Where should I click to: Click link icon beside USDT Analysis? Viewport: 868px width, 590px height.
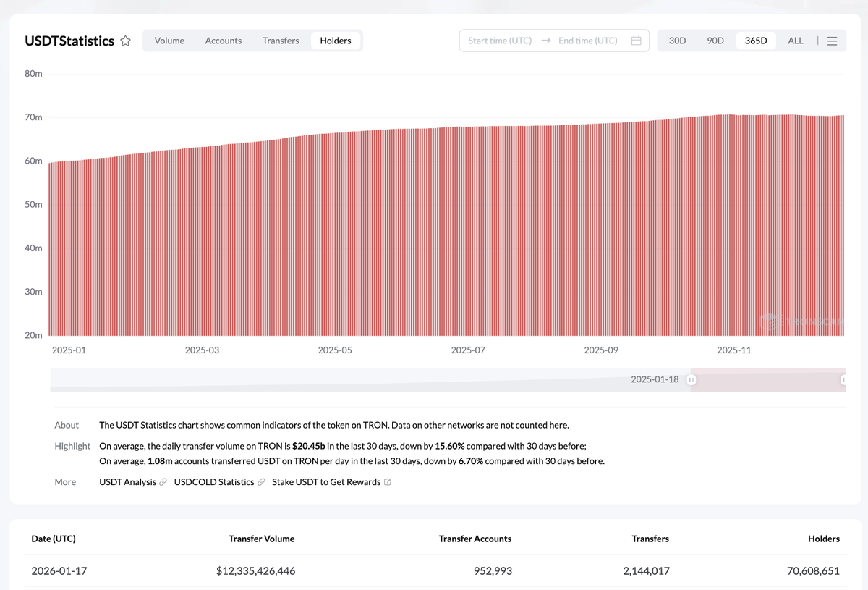pyautogui.click(x=163, y=482)
